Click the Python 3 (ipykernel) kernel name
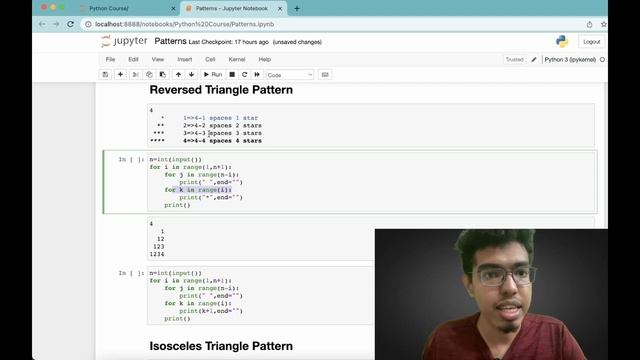The height and width of the screenshot is (360, 640). 570,60
